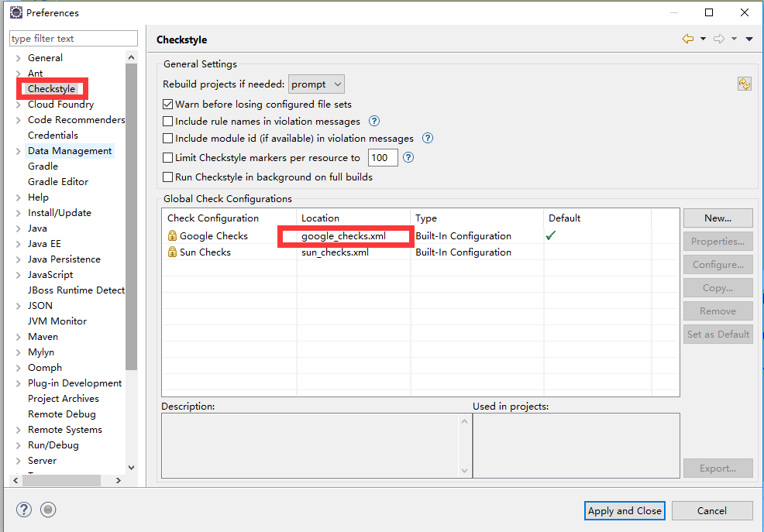Click the tree horizontal scrollbar thumb
Image resolution: width=764 pixels, height=532 pixels.
tap(61, 480)
